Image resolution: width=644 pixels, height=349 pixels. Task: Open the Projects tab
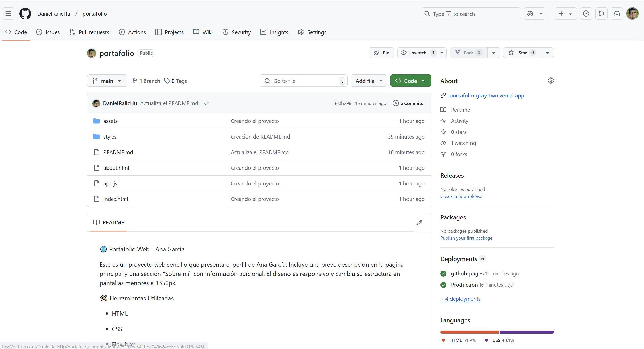(169, 32)
